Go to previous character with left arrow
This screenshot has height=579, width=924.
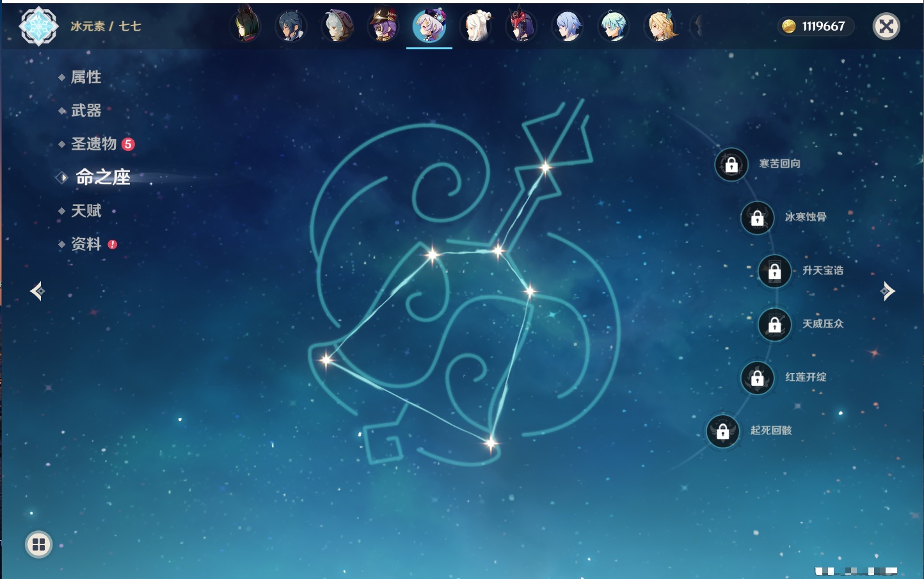(37, 291)
